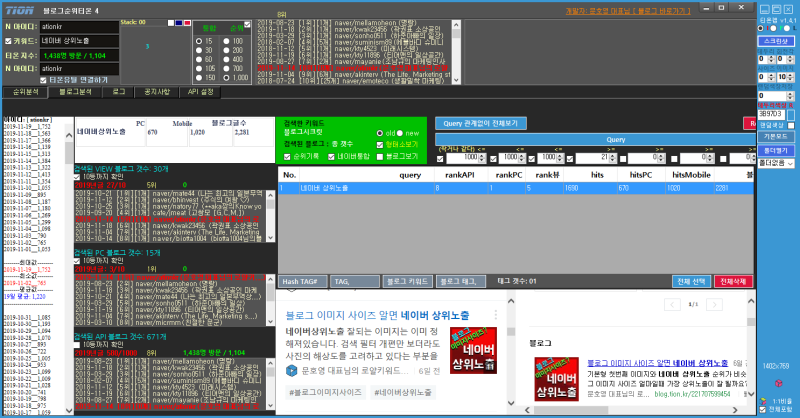Click the side panel minimize-style icon
Screen dimensions: 800x418
[764, 9]
